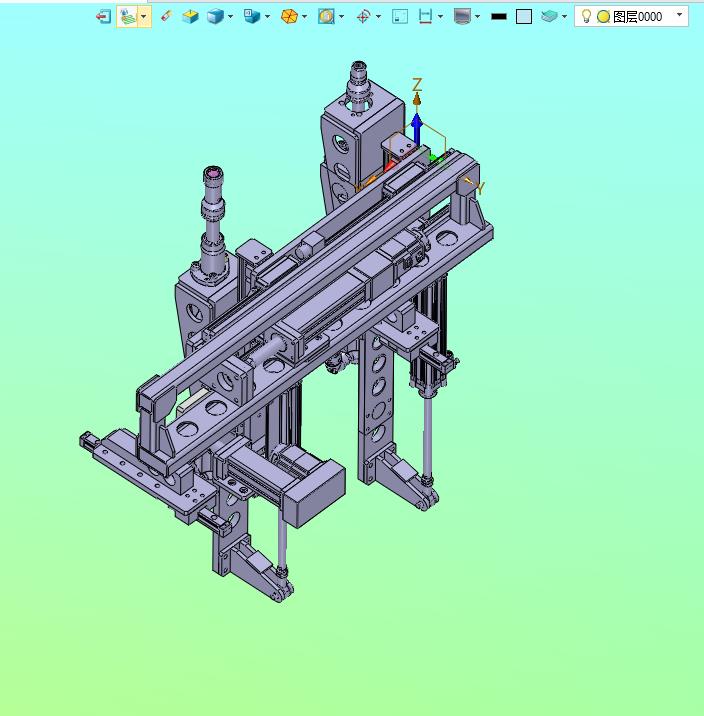Open the dimension measure dropdown arrow
The width and height of the screenshot is (704, 716).
(x=441, y=17)
